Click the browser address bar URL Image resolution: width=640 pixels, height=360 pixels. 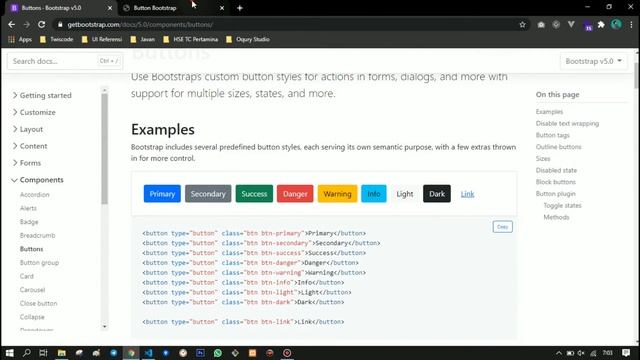tap(140, 24)
